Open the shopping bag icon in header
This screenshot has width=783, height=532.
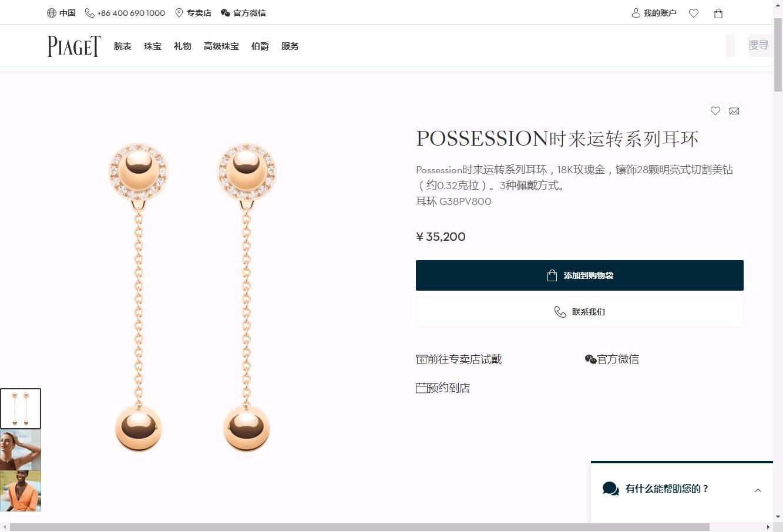(718, 14)
